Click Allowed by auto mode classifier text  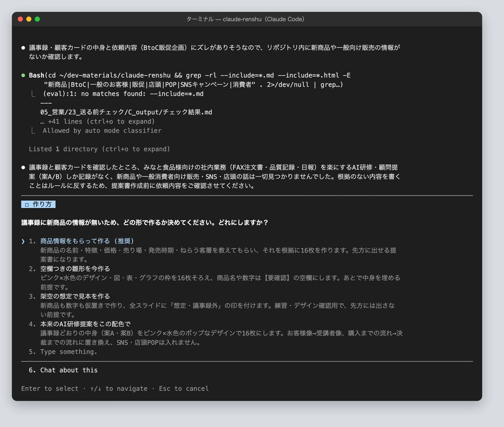coord(102,131)
